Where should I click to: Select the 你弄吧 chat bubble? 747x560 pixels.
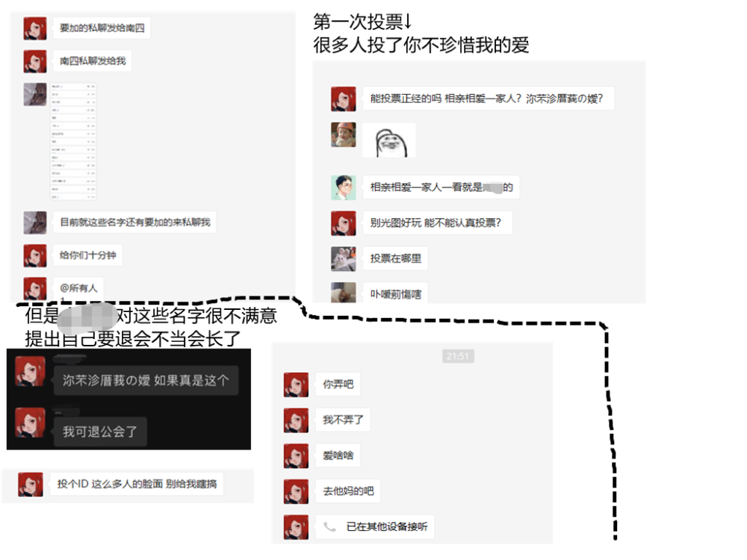point(338,385)
